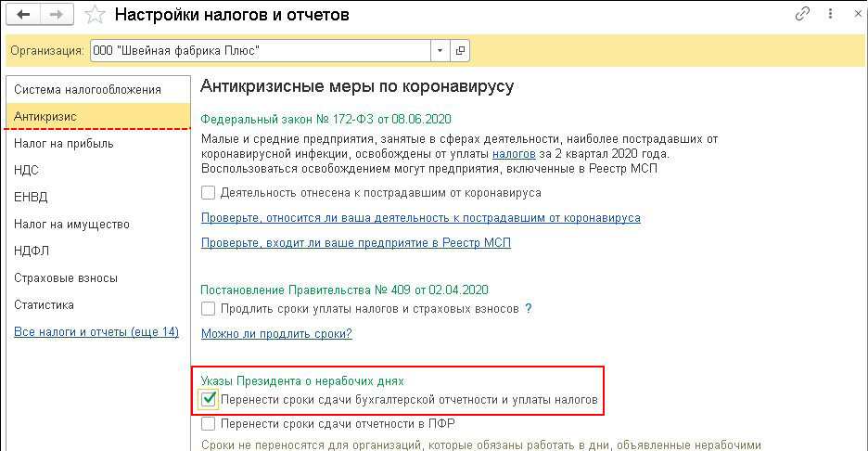Screen dimensions: 868x451
Task: Go to the НДФЛ section
Action: [33, 251]
